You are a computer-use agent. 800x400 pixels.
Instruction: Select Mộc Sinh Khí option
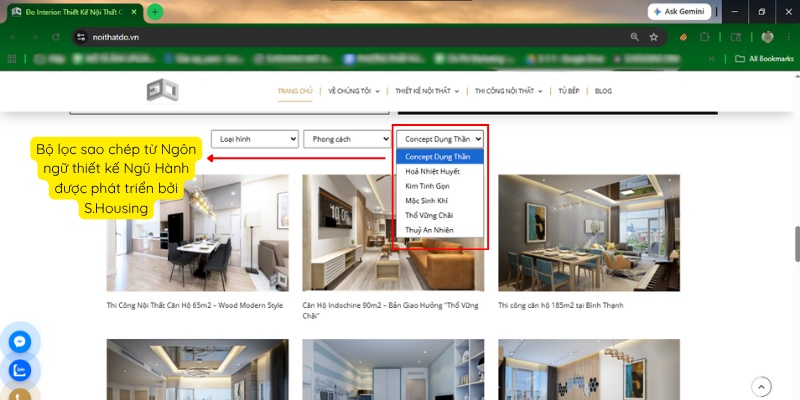[x=440, y=201]
